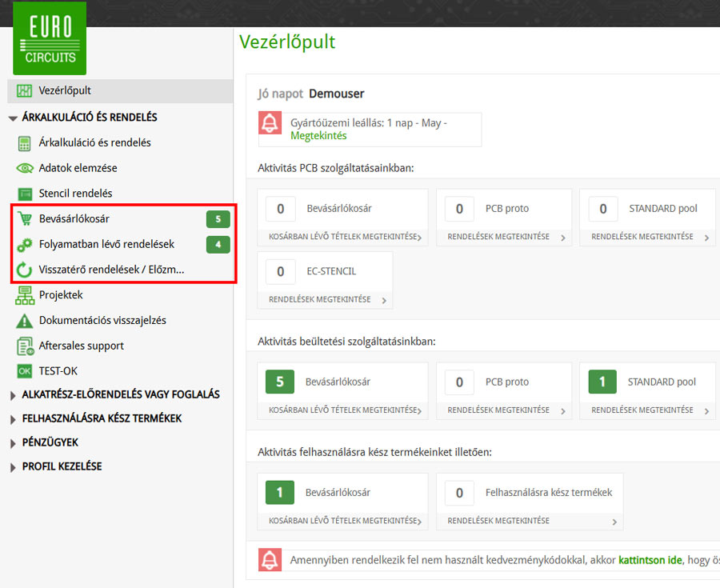The image size is (720, 588).
Task: Click the Projektek hierarchy icon
Action: tap(24, 295)
